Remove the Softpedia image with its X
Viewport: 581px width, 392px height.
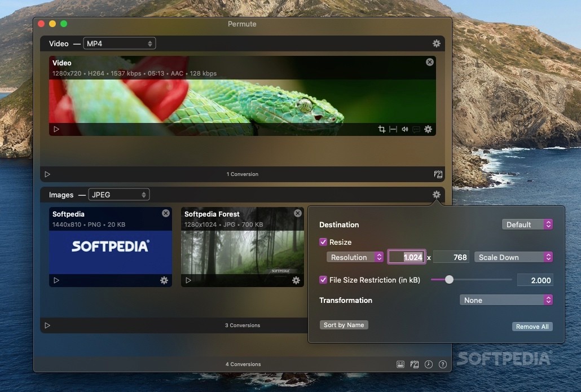(x=166, y=213)
